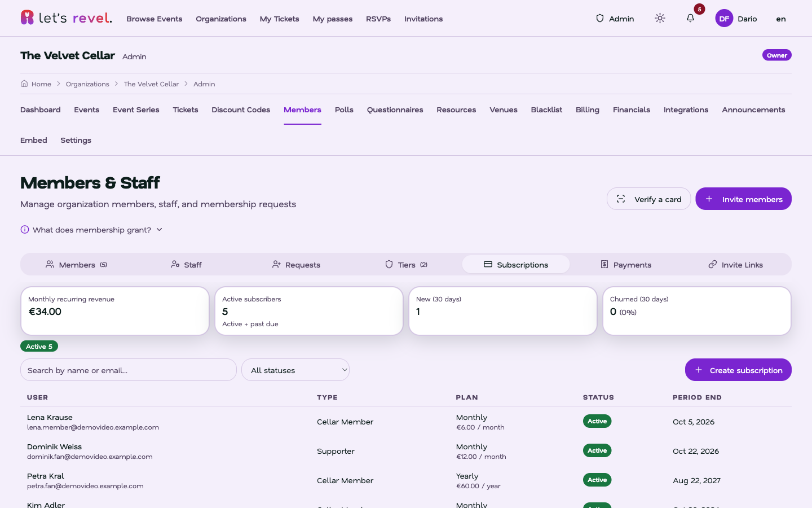Viewport: 812px width, 508px height.
Task: Click the Active 5 filter badge
Action: coord(39,346)
